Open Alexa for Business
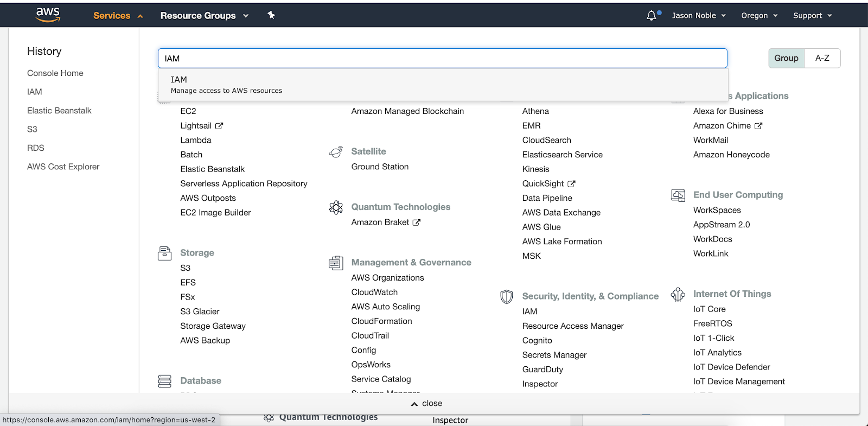Image resolution: width=868 pixels, height=426 pixels. (728, 111)
